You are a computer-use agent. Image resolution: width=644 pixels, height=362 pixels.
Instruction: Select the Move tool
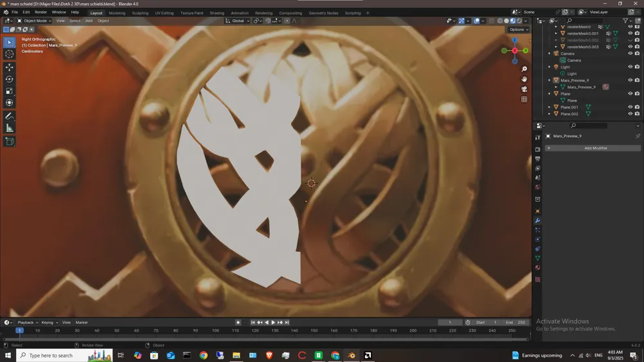(10, 67)
